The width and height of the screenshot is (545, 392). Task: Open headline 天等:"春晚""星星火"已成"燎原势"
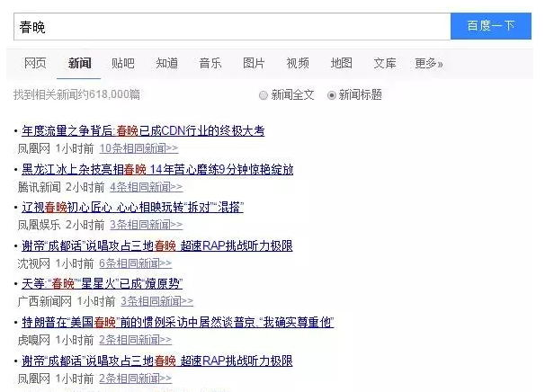click(x=103, y=284)
